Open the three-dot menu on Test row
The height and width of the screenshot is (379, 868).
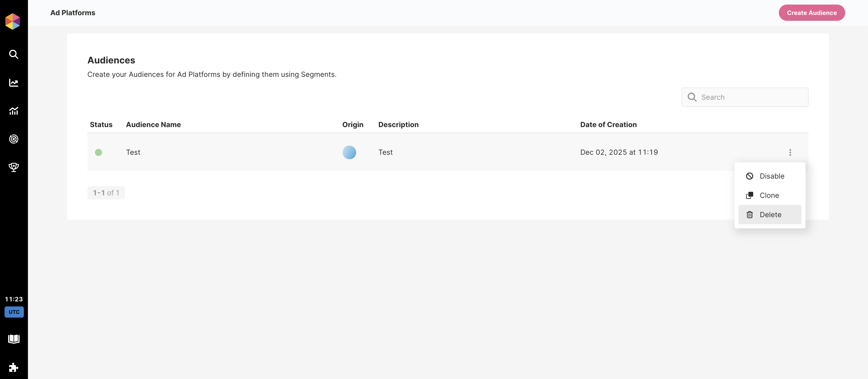pyautogui.click(x=790, y=152)
